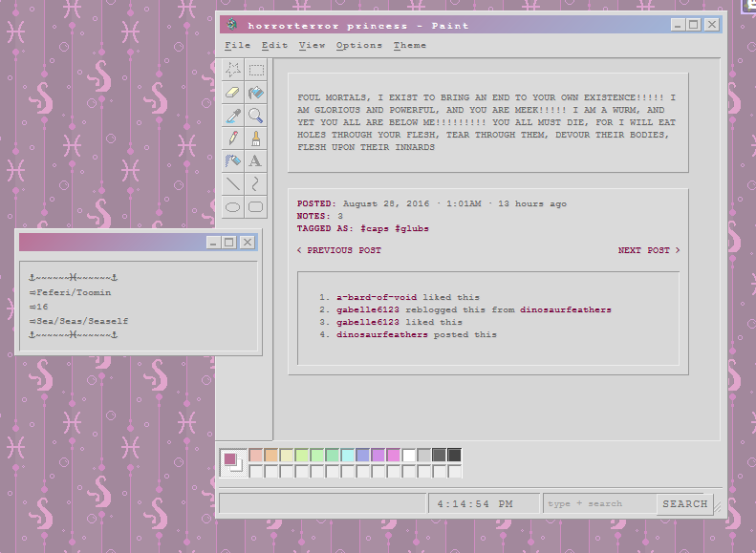
Task: Click the =Sea/Seas/Seaself line in small window
Action: 78,321
